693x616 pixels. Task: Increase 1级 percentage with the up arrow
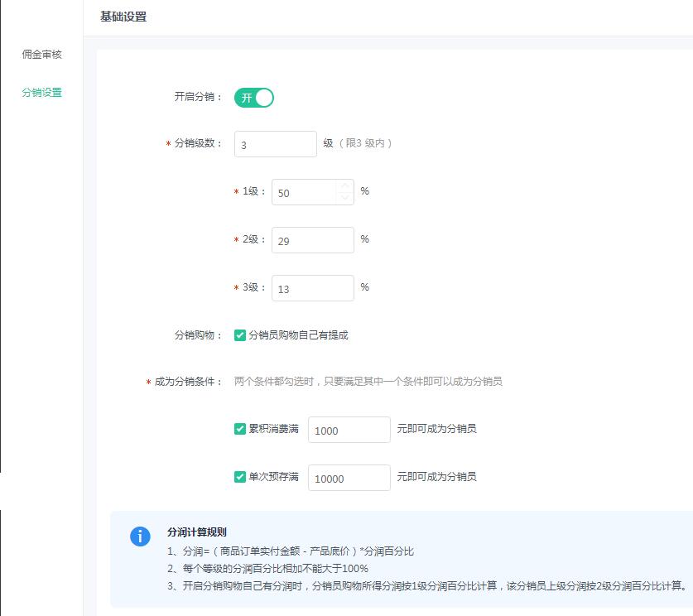pos(344,186)
